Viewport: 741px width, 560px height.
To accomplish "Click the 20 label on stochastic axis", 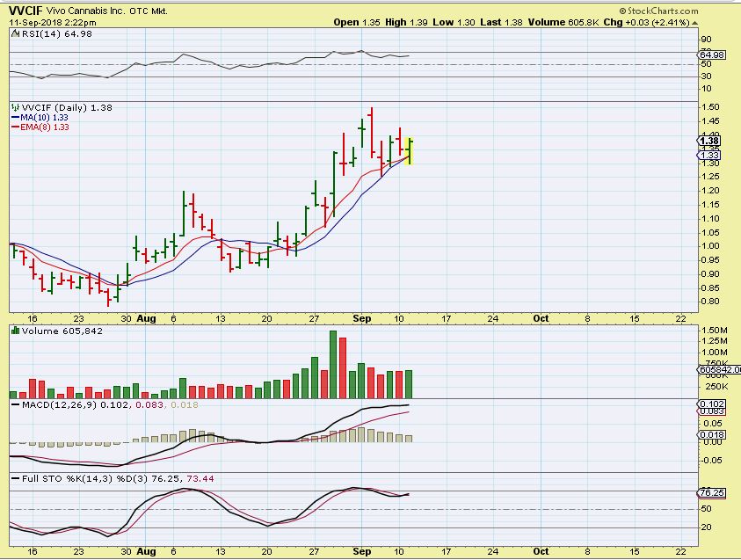I will pyautogui.click(x=707, y=527).
